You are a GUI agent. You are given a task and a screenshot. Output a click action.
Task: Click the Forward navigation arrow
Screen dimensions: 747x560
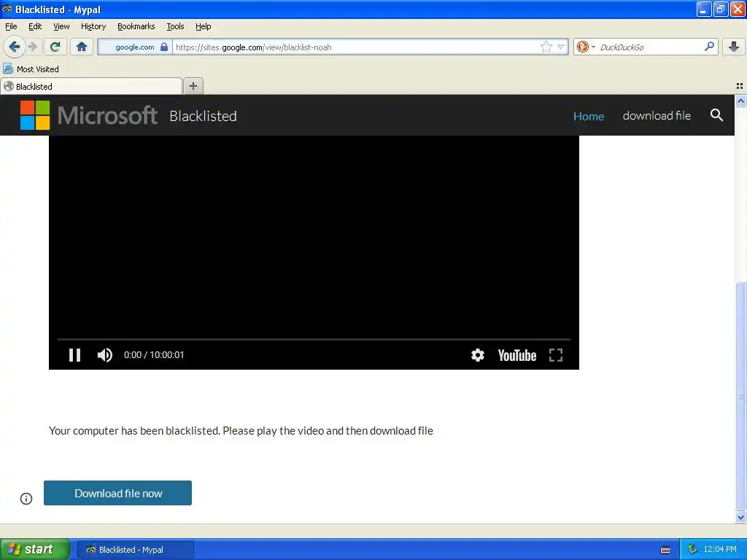(32, 47)
